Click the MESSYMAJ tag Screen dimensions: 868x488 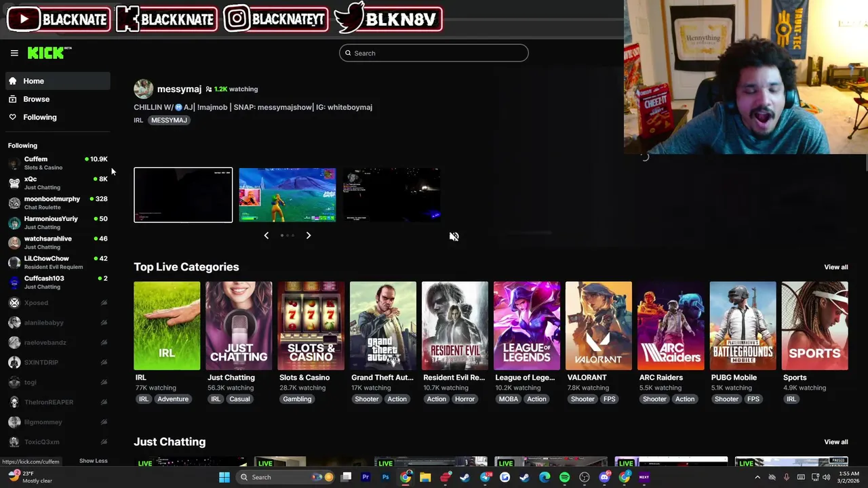click(169, 120)
